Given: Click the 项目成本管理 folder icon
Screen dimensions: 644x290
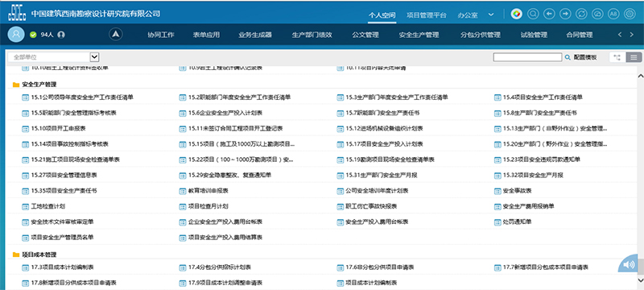Looking at the screenshot, I should tap(16, 255).
